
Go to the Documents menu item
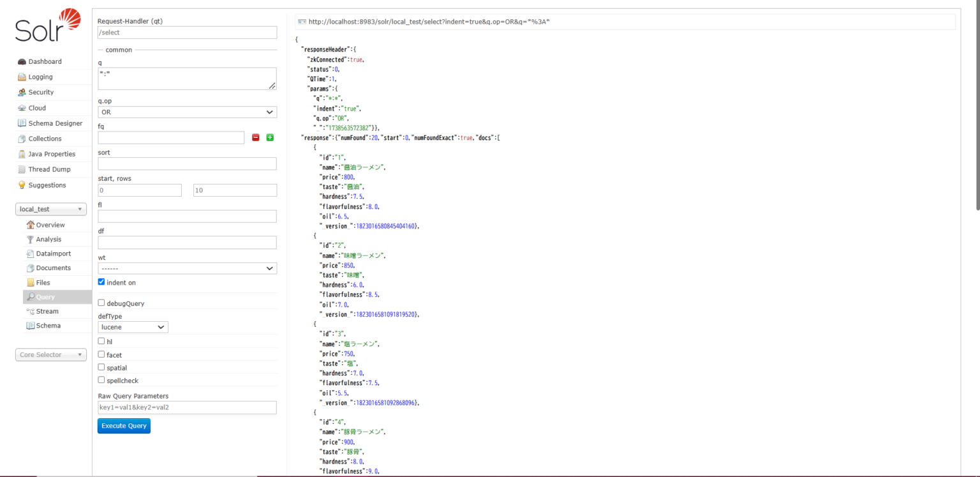[x=53, y=268]
